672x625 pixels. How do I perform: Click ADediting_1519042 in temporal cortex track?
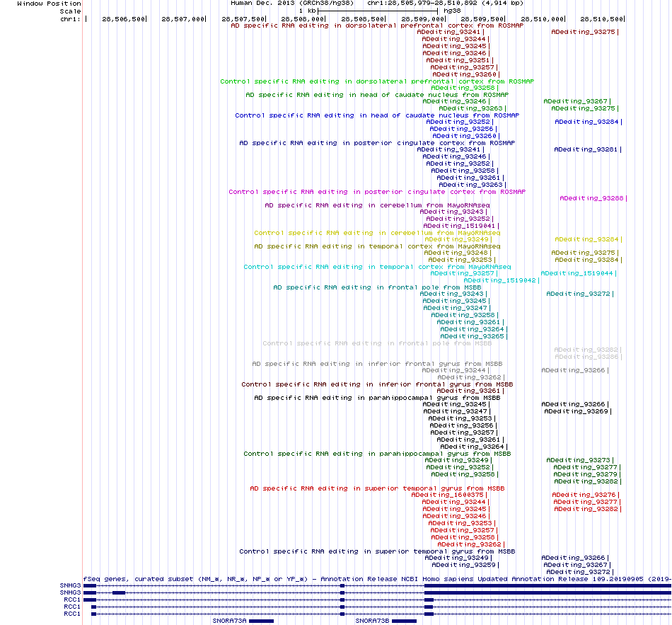point(499,280)
